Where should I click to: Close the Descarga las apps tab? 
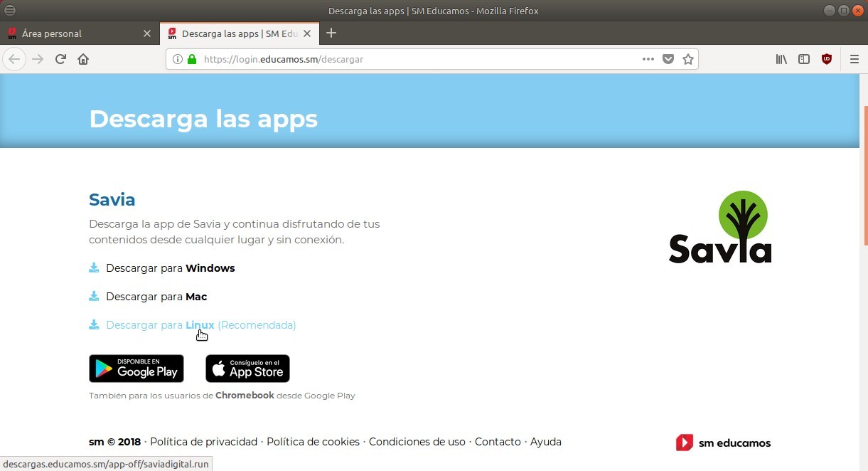tap(308, 33)
